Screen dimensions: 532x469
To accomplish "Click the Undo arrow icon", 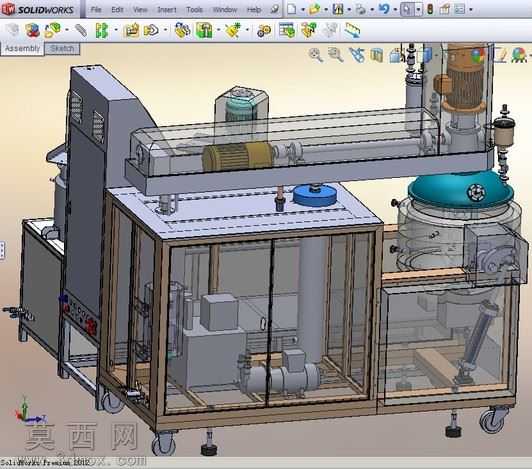I will click(384, 9).
